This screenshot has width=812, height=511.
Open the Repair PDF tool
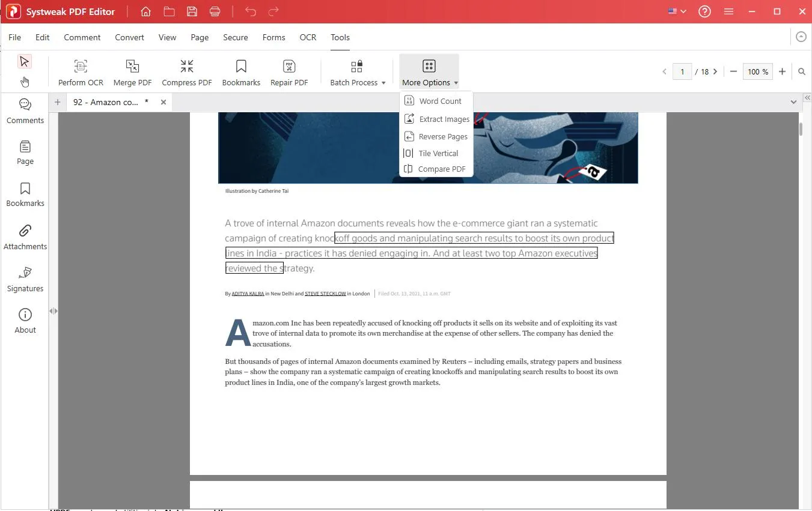pyautogui.click(x=289, y=73)
